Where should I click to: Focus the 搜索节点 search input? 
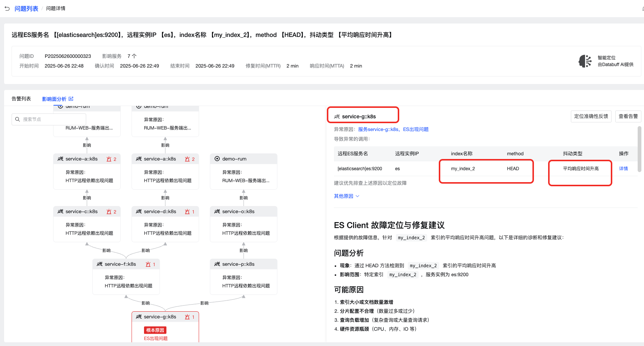tap(52, 119)
